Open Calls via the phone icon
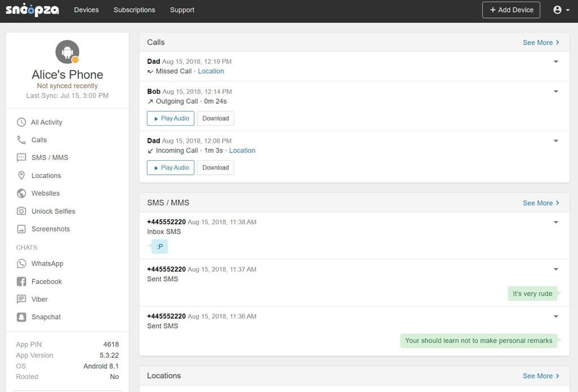The image size is (578, 392). pyautogui.click(x=21, y=140)
